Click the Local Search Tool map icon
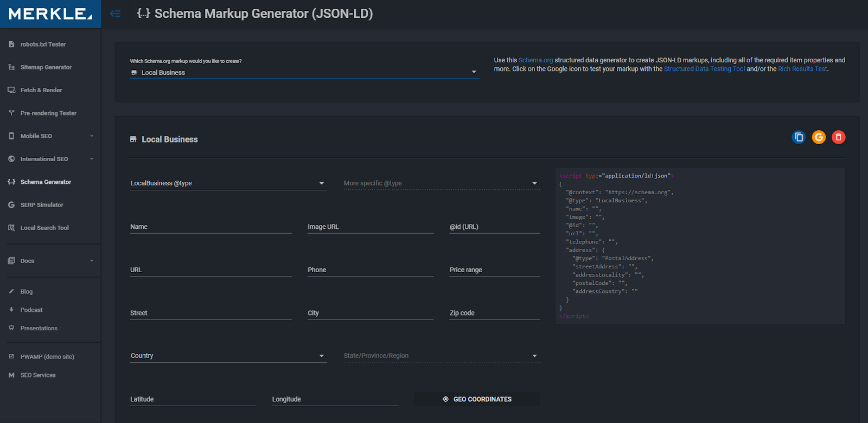This screenshot has width=868, height=423. point(11,228)
